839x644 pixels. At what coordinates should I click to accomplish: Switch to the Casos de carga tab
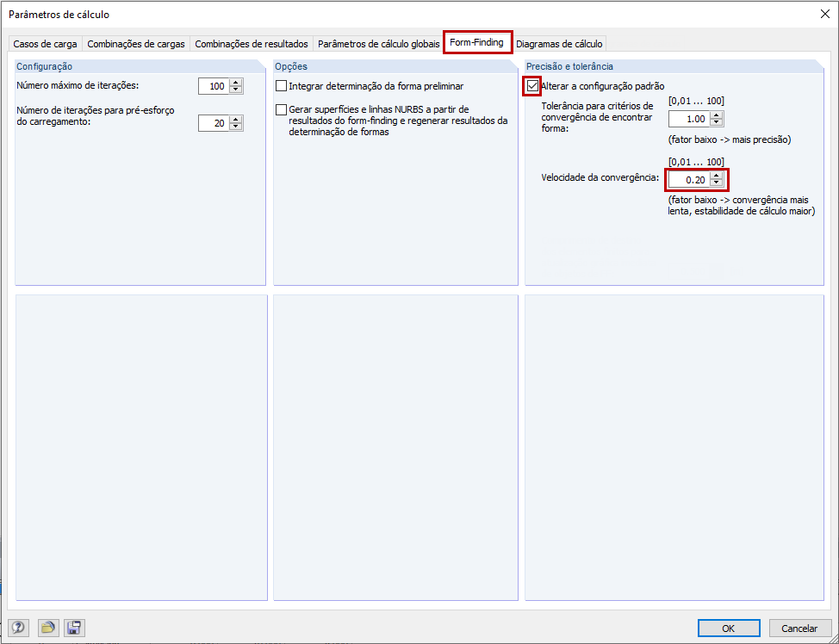pos(45,44)
